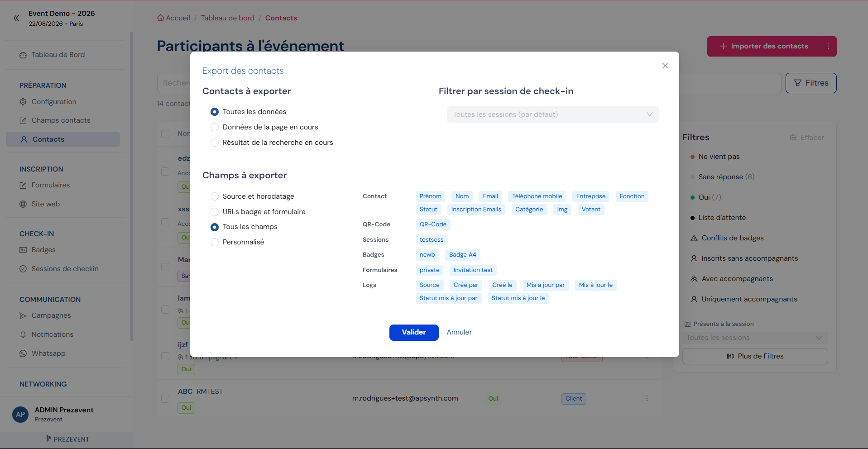868x449 pixels.
Task: Click the Invitation test formulaire tag
Action: click(x=473, y=270)
